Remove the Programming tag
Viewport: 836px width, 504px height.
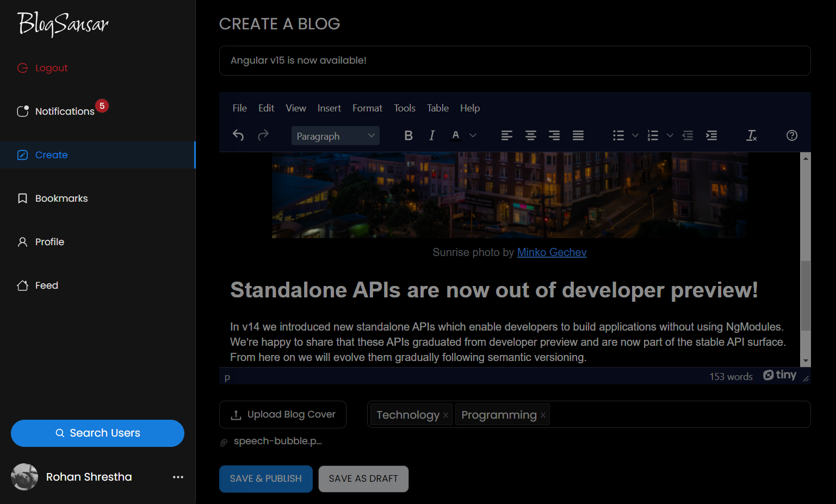pos(543,415)
